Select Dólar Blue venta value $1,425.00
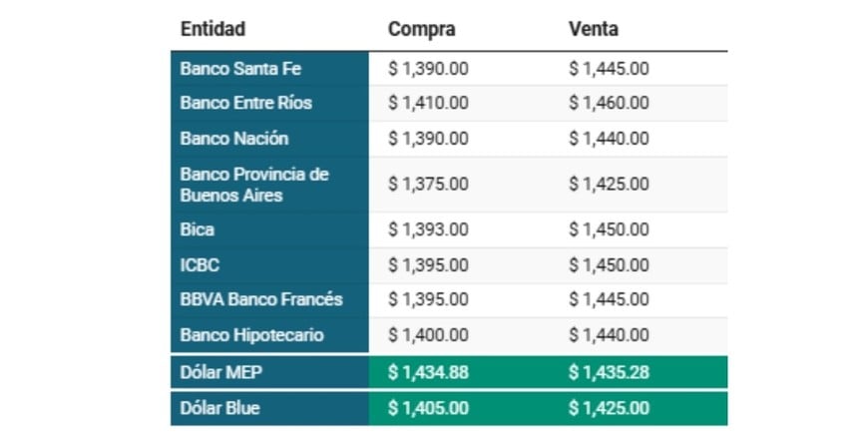This screenshot has width=868, height=437. click(609, 408)
